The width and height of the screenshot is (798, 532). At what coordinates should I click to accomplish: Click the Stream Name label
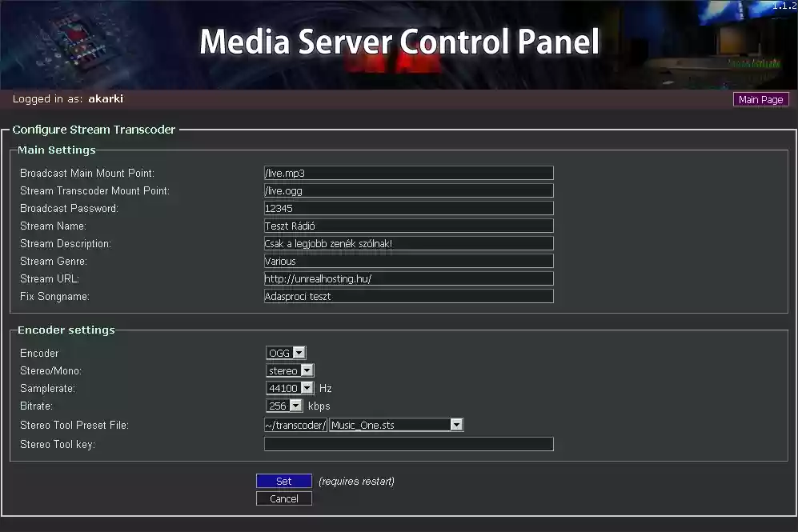click(x=53, y=226)
